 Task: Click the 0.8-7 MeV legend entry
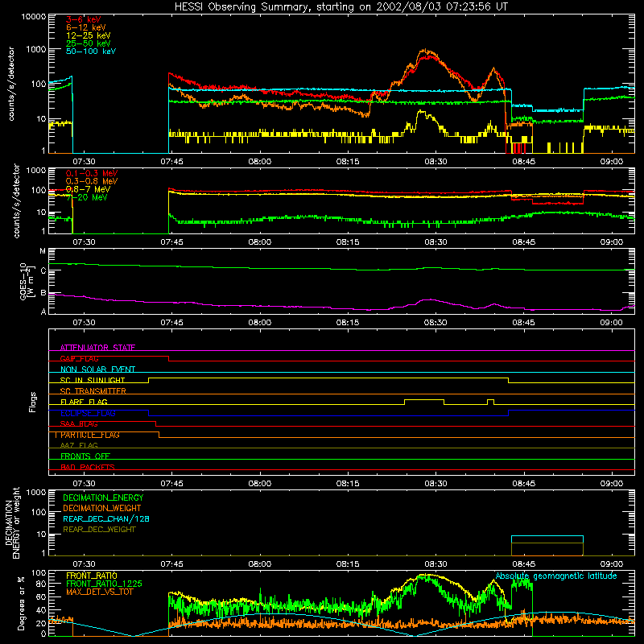click(88, 189)
